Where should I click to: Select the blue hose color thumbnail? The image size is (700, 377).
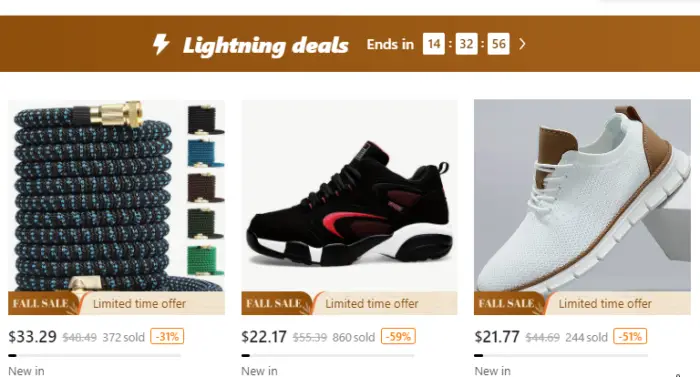pos(205,154)
